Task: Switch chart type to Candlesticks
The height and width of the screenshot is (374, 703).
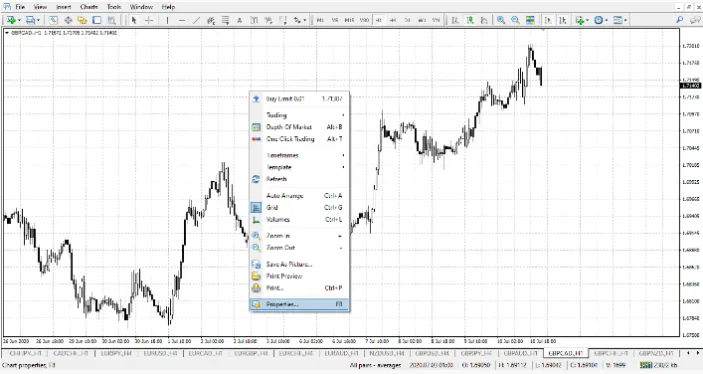Action: point(469,20)
